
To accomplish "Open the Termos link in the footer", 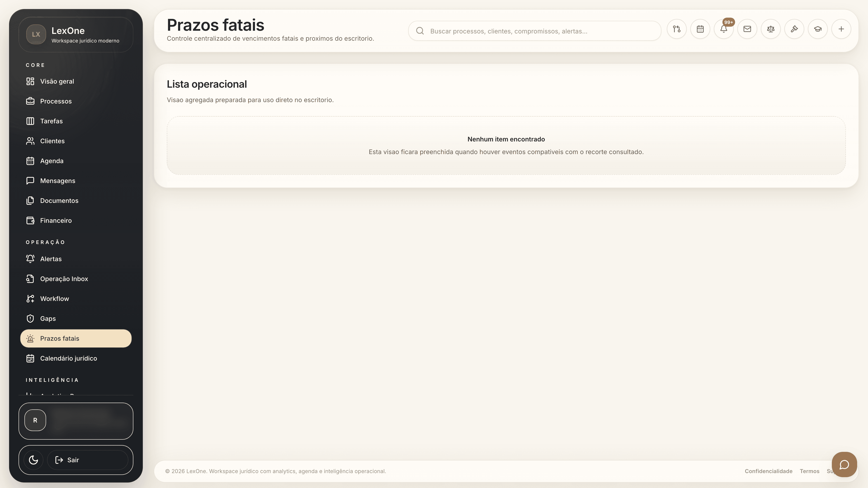I will click(x=809, y=471).
